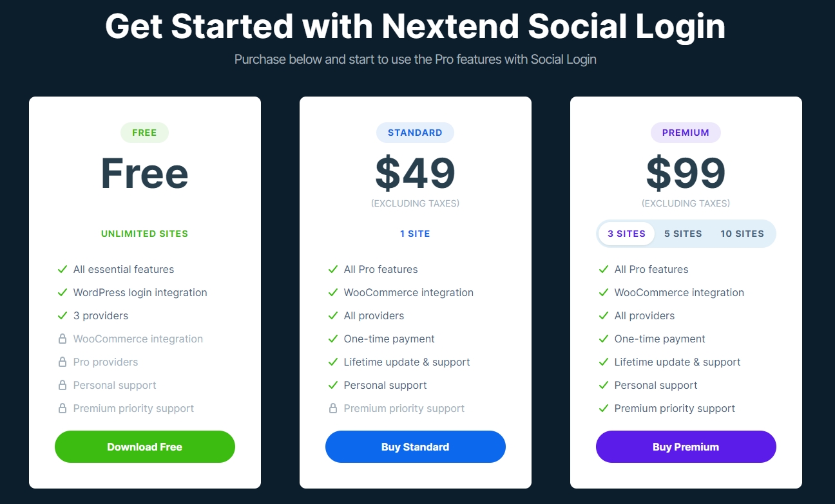The width and height of the screenshot is (835, 504).
Task: Click the purple PREMIUM plan badge
Action: (686, 133)
